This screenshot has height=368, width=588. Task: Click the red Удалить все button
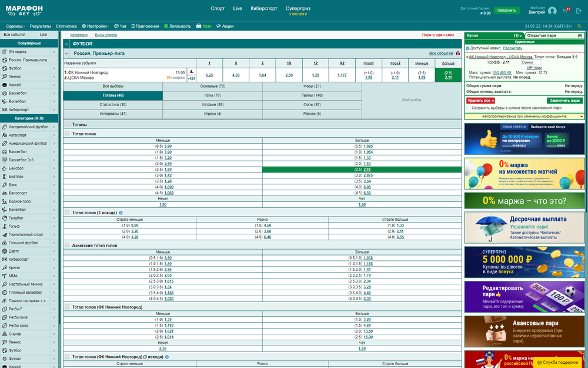click(x=481, y=101)
